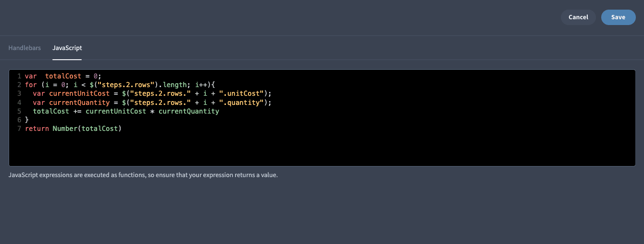Click the closing brace on line 6

click(x=27, y=120)
